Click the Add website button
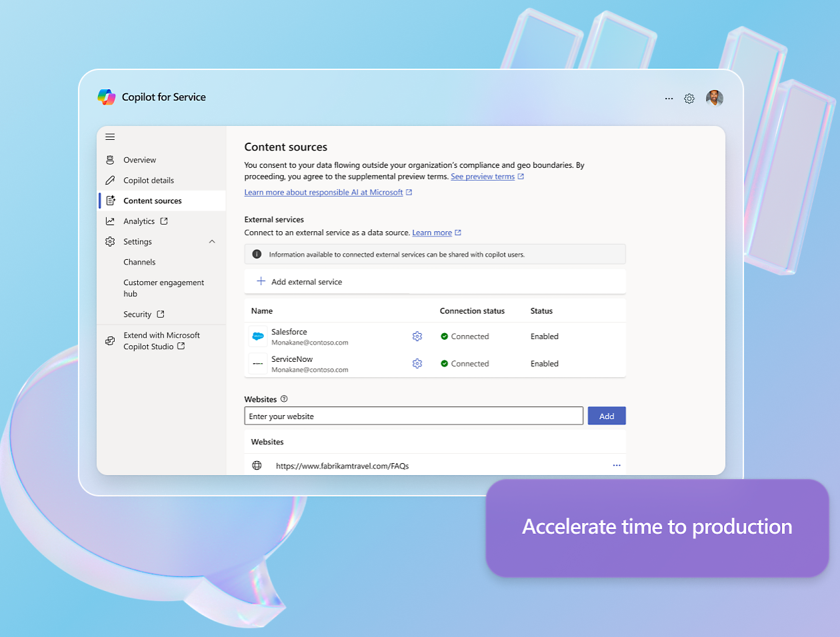The height and width of the screenshot is (637, 840). point(606,416)
